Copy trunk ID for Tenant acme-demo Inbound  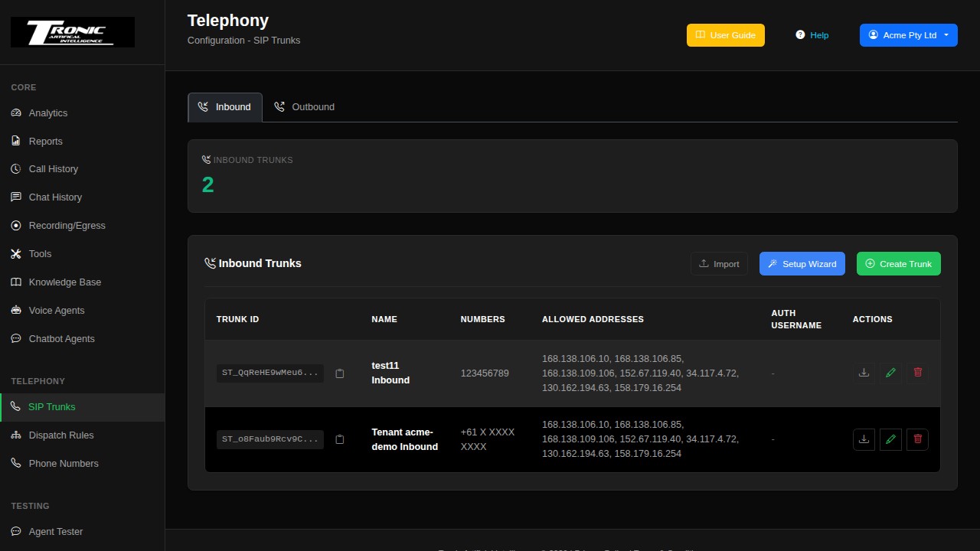[x=340, y=439]
